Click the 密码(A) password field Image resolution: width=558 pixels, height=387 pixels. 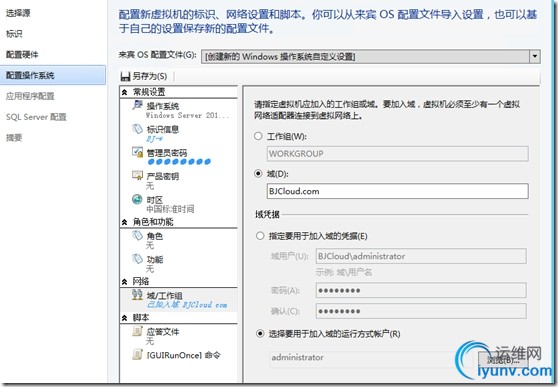[x=421, y=291]
